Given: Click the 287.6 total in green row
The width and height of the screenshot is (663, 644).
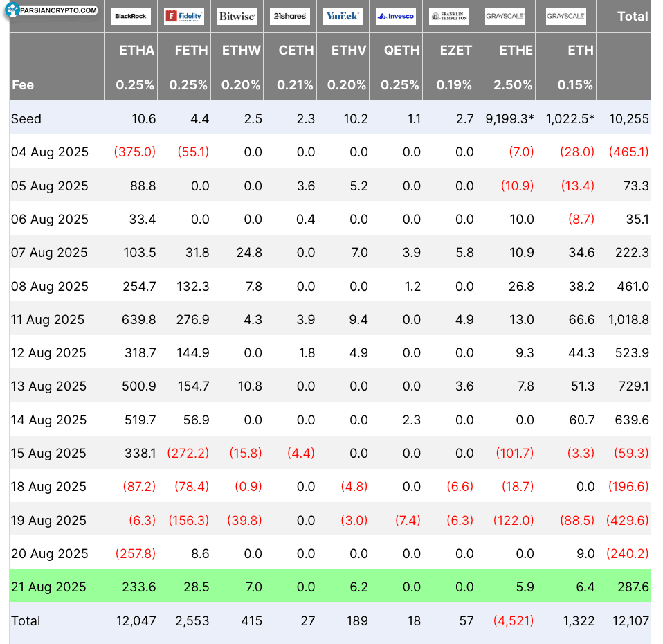Looking at the screenshot, I should click(x=633, y=587).
